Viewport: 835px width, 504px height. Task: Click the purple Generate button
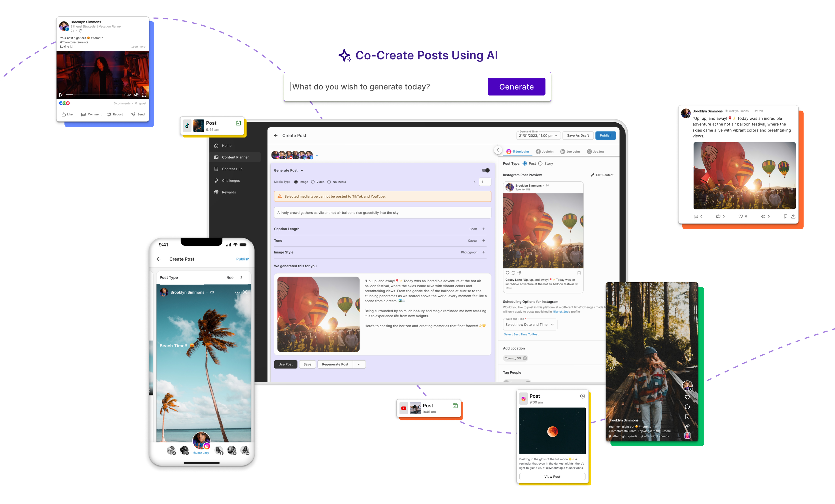click(x=516, y=87)
